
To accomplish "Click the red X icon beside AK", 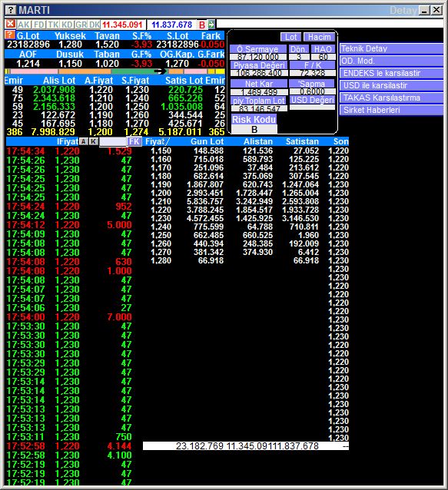I will click(10, 24).
